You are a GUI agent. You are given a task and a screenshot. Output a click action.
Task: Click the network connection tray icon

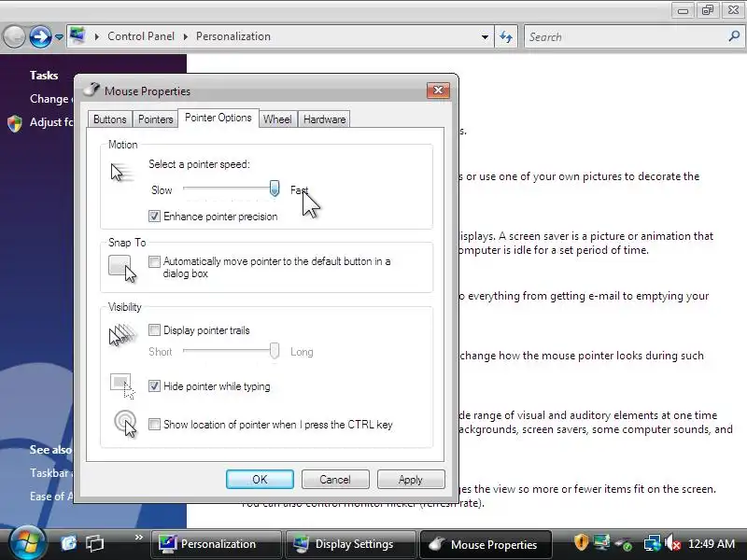point(652,543)
